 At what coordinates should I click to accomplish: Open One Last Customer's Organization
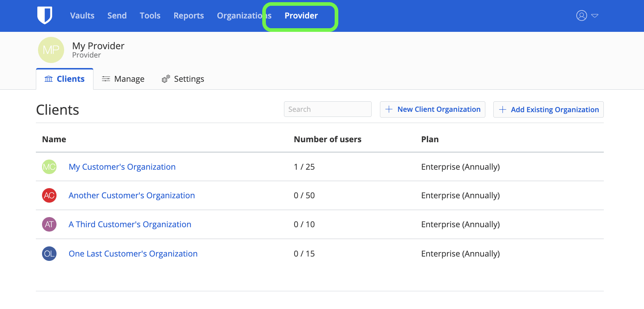click(x=133, y=254)
